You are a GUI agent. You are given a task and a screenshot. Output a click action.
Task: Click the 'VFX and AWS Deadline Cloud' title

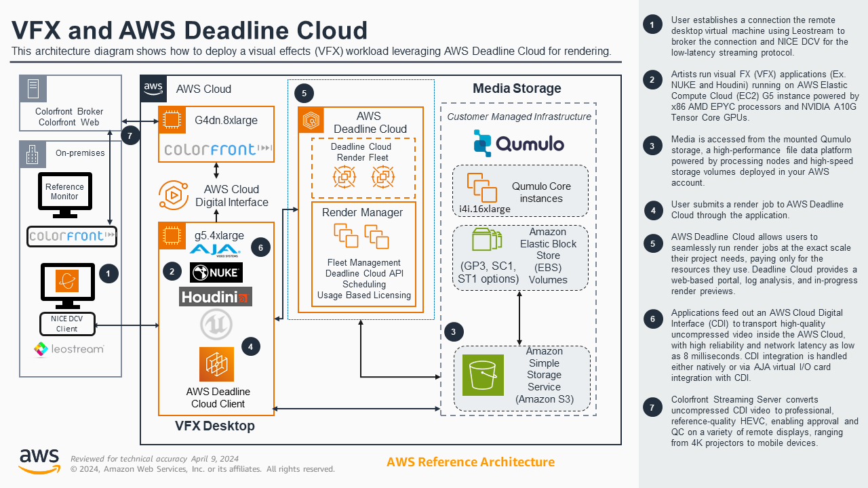click(x=190, y=30)
